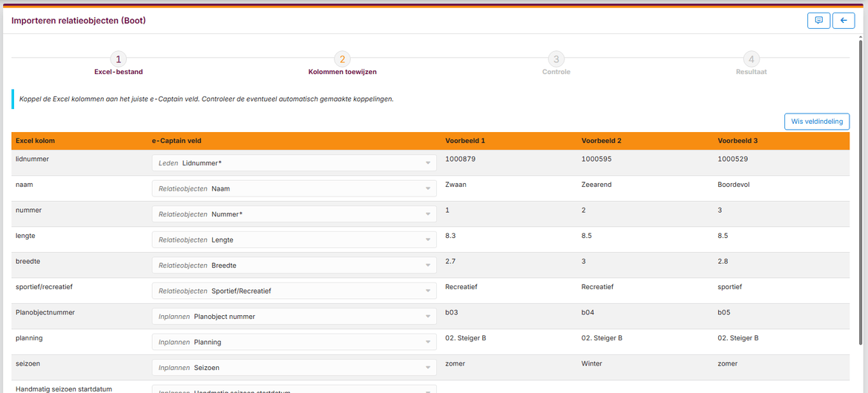The height and width of the screenshot is (393, 868).
Task: Click the Voorbeeld 1 column header
Action: [x=465, y=141]
